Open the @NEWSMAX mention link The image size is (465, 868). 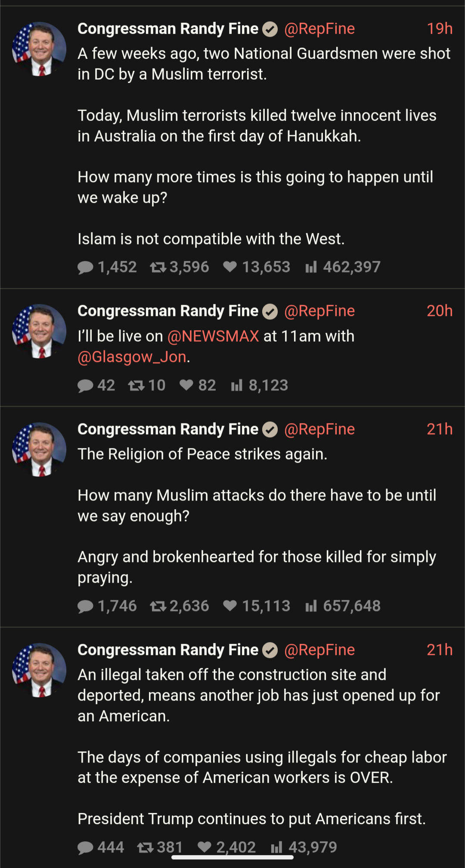[213, 336]
